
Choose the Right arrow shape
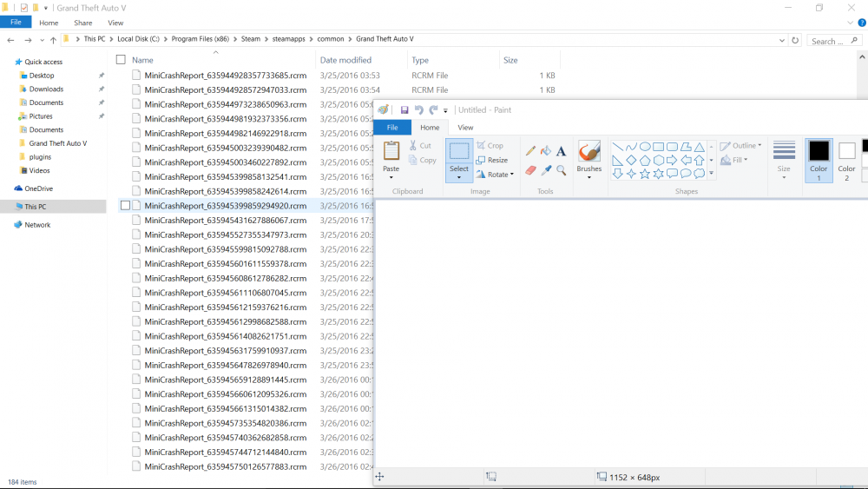[672, 160]
